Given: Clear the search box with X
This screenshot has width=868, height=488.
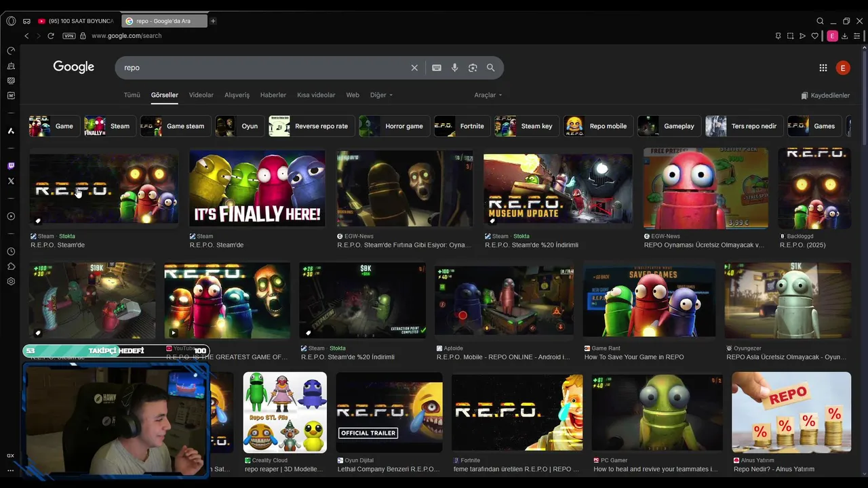Looking at the screenshot, I should tap(414, 68).
